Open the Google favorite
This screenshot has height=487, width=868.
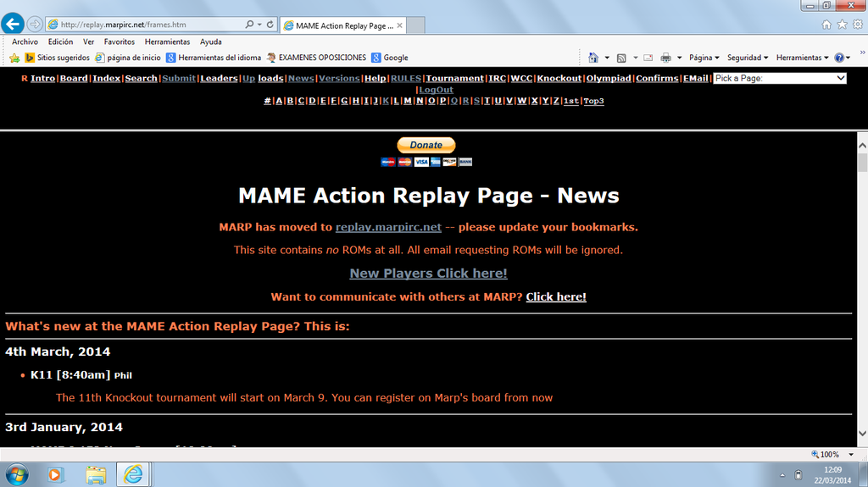coord(390,58)
